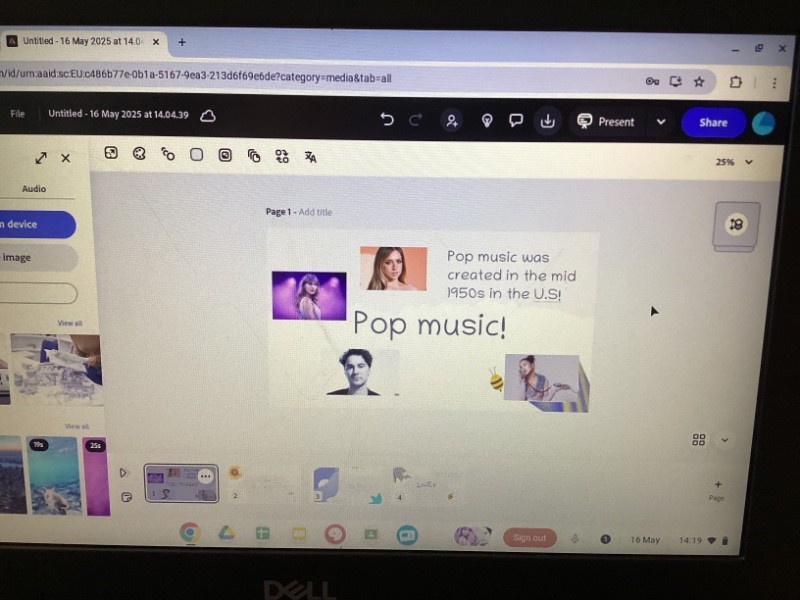The image size is (800, 600).
Task: Select the 25s pink video thumbnail
Action: coord(96,476)
